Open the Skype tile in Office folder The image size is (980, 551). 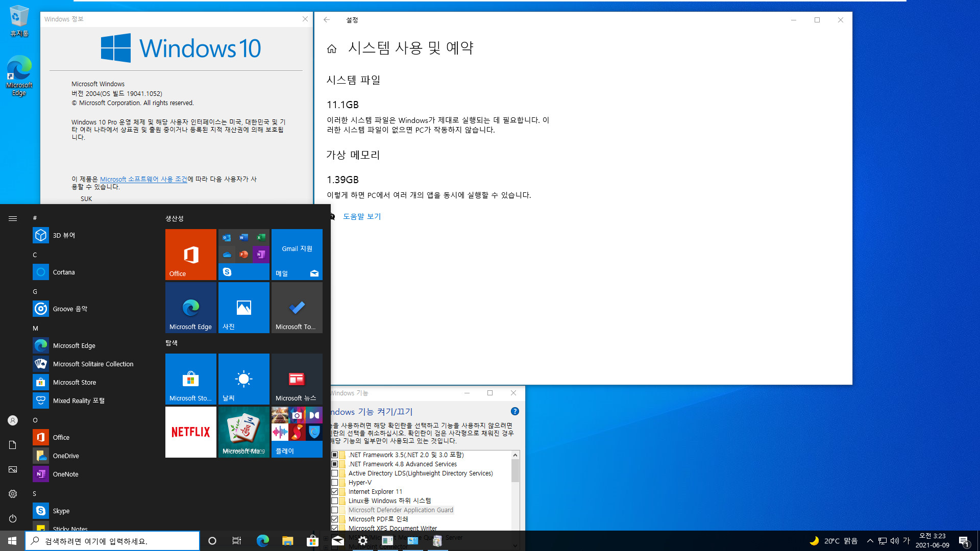tap(227, 272)
